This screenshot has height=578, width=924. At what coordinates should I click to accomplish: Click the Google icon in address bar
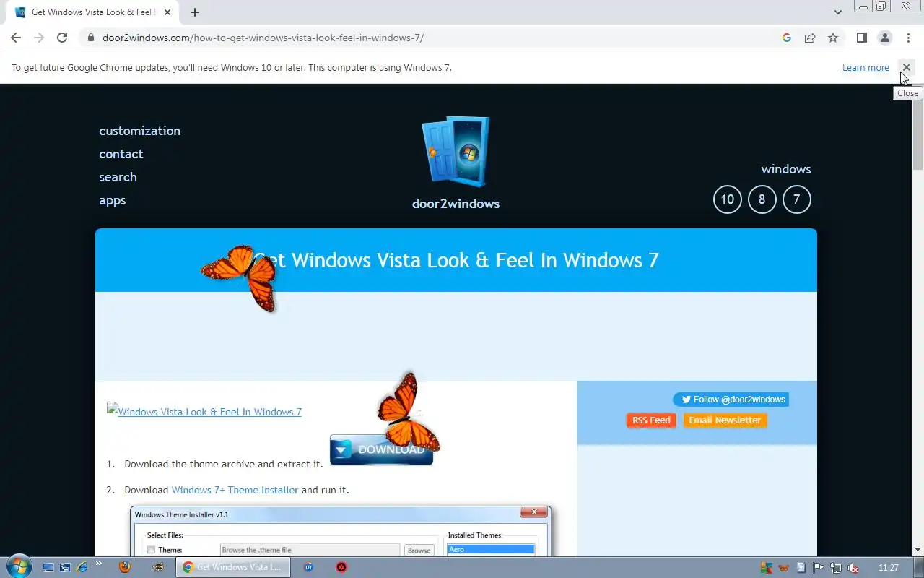tap(787, 38)
